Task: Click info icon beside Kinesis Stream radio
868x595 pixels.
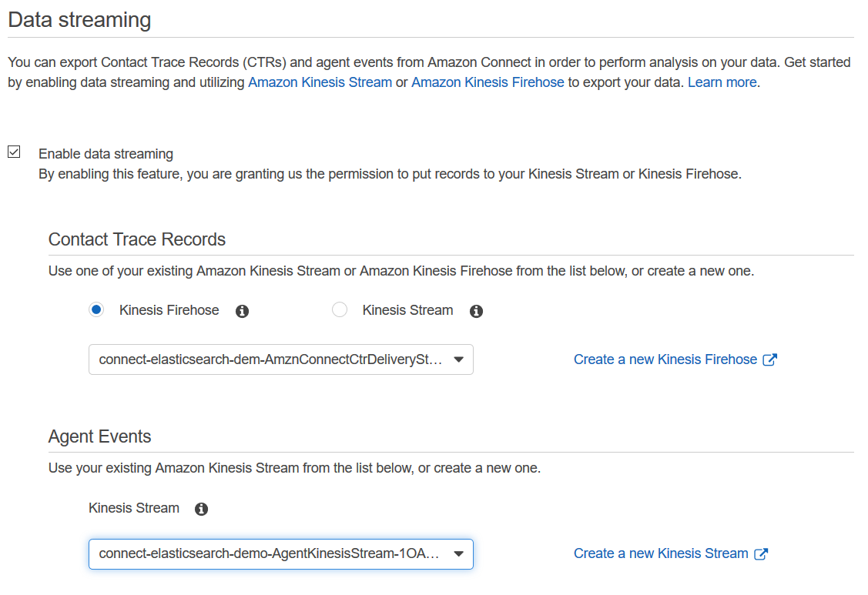Action: (476, 311)
